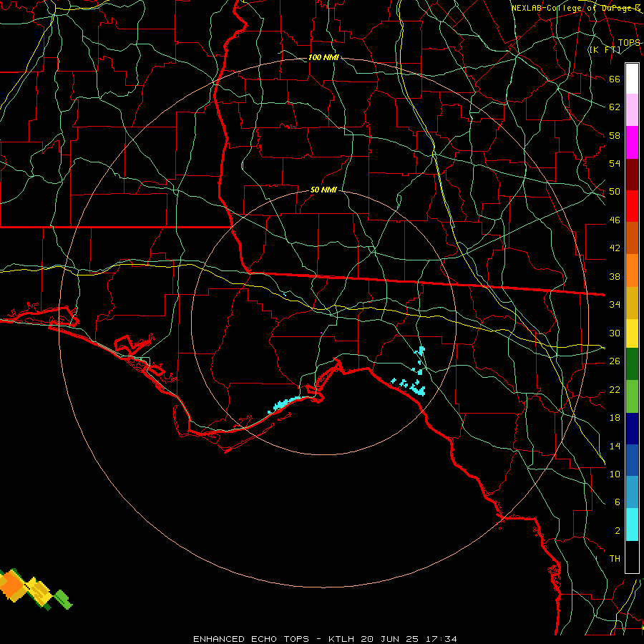This screenshot has height=644, width=644.
Task: Click the orange echo top cell
Action: [x=13, y=585]
